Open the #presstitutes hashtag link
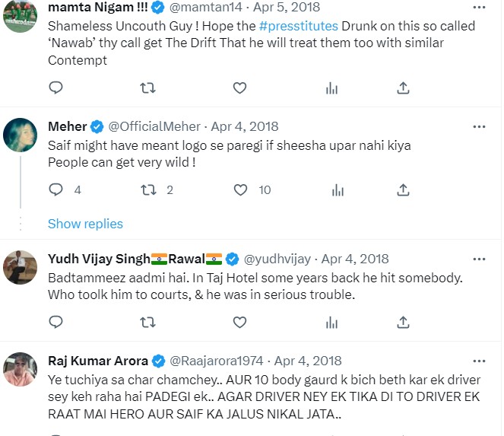This screenshot has height=436, width=504. 300,26
